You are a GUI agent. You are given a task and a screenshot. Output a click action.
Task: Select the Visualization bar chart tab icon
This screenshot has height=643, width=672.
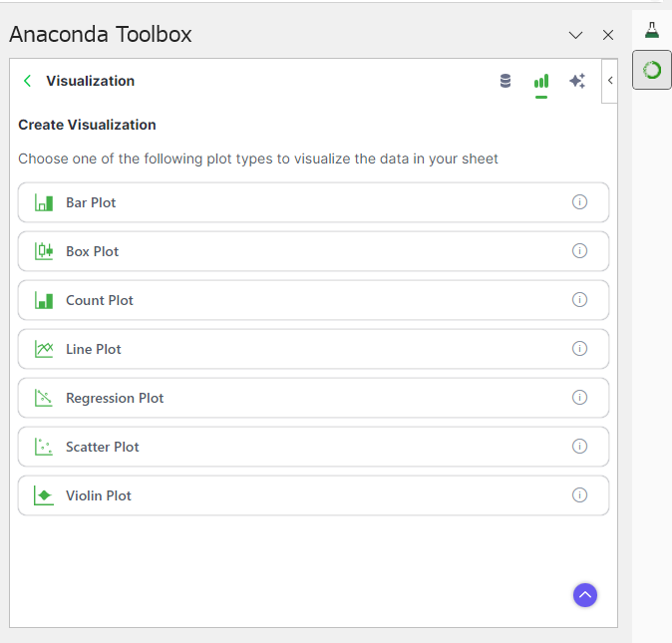pos(541,81)
